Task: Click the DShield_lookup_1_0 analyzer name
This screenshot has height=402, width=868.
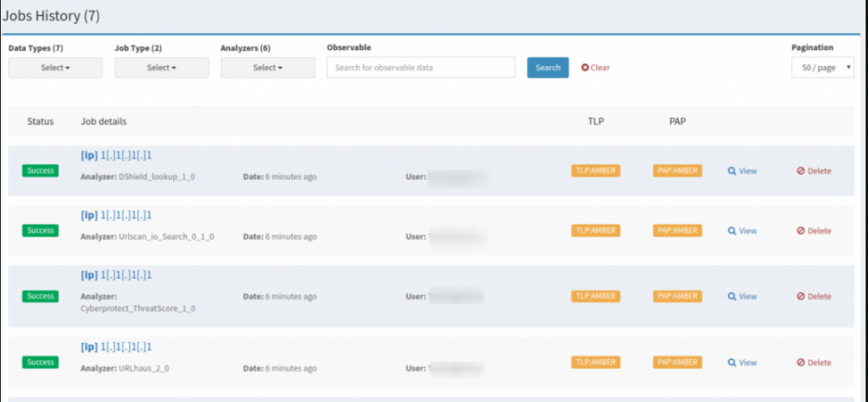Action: point(157,176)
